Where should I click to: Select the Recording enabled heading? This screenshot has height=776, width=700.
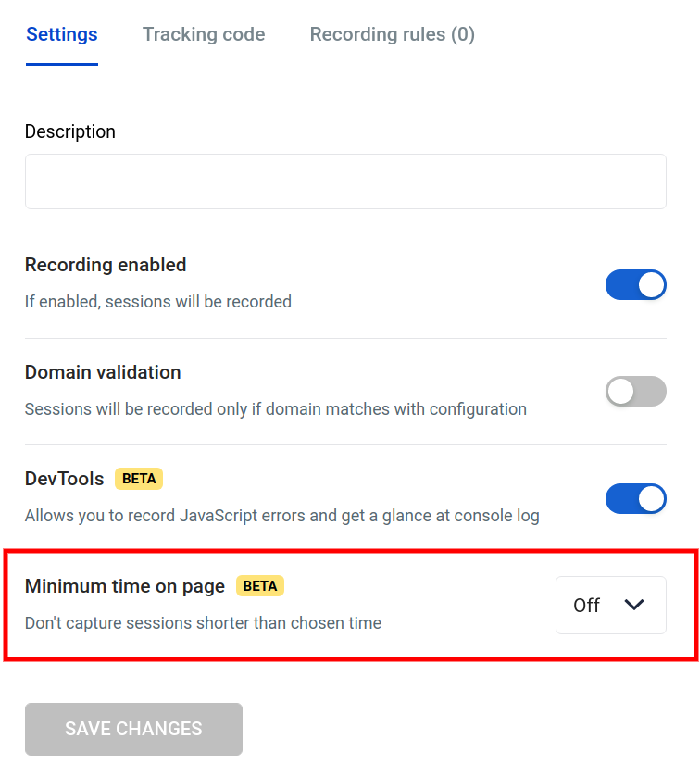(x=106, y=265)
